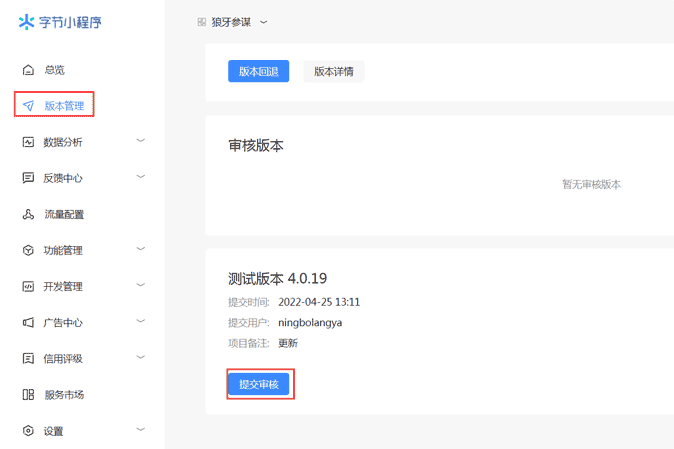Image resolution: width=674 pixels, height=449 pixels.
Task: Click the 审核版本 heading
Action: pyautogui.click(x=256, y=146)
